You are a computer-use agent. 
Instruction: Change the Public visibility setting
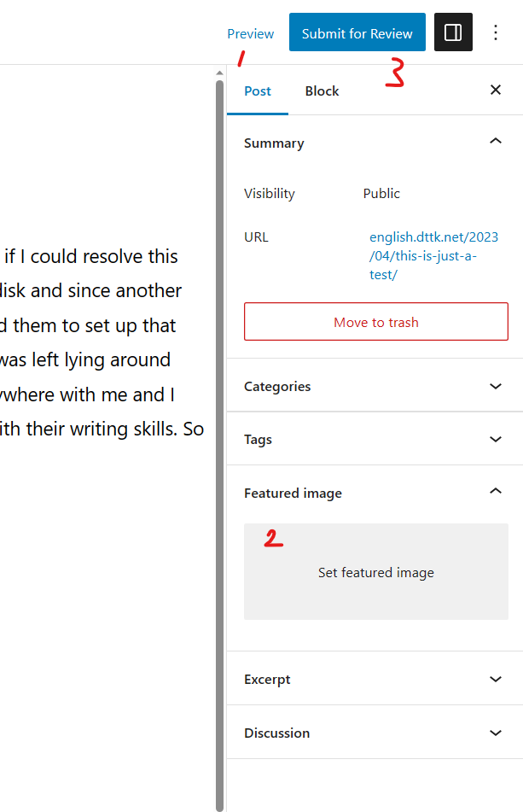tap(381, 194)
